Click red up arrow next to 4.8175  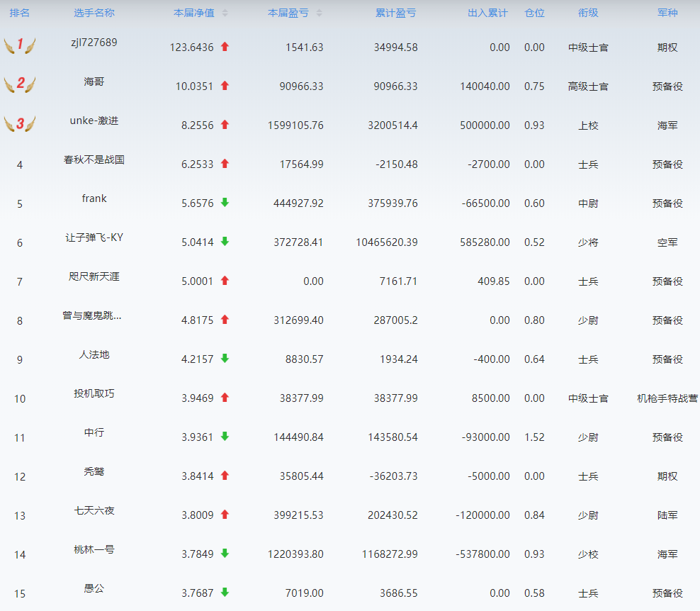225,320
